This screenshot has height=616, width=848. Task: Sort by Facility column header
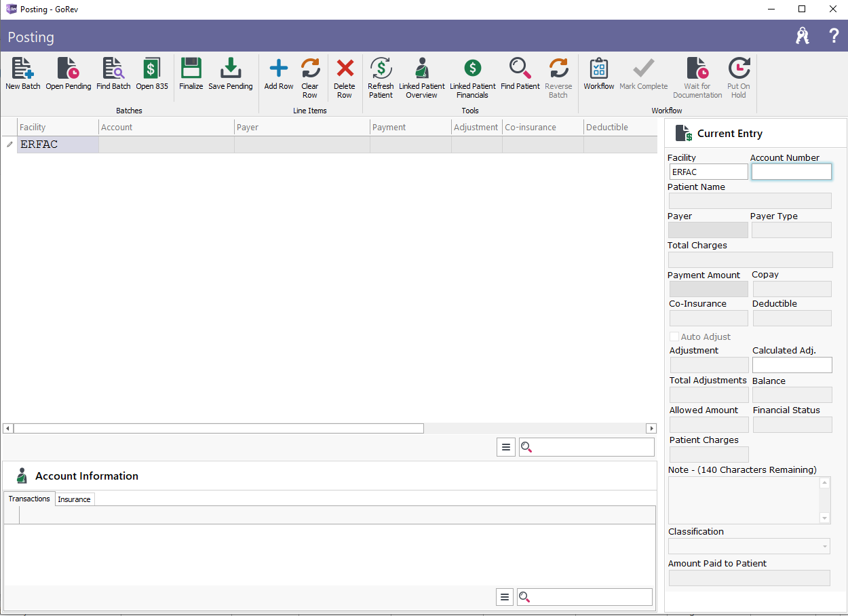click(58, 127)
